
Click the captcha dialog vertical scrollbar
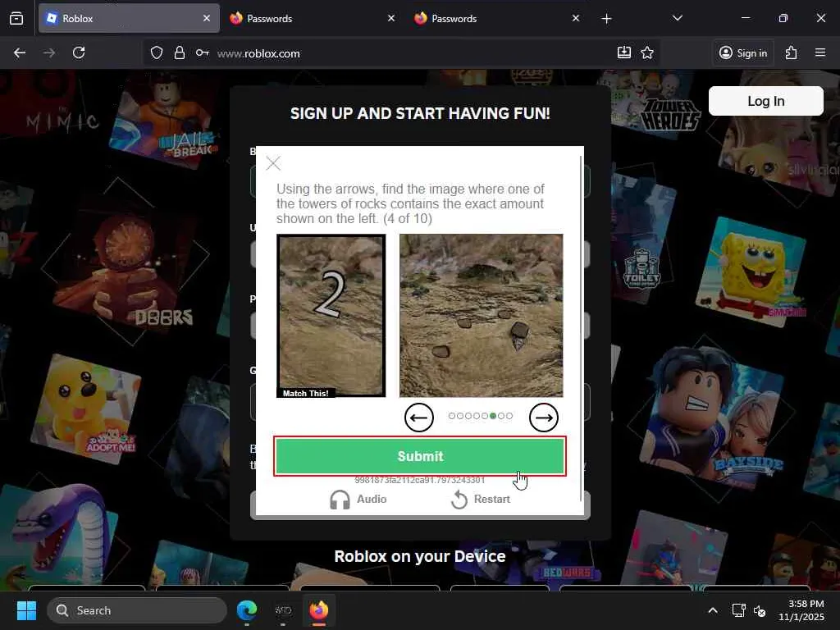[x=582, y=328]
